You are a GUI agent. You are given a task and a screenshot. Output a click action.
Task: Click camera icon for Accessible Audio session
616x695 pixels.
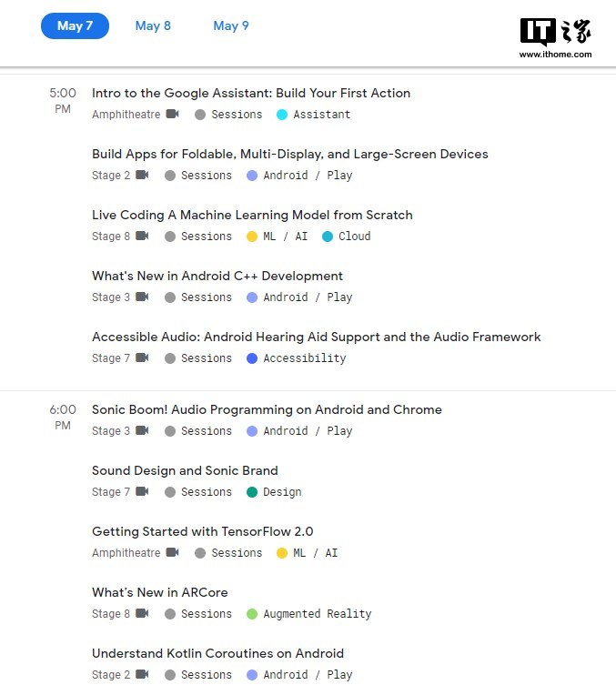(142, 358)
